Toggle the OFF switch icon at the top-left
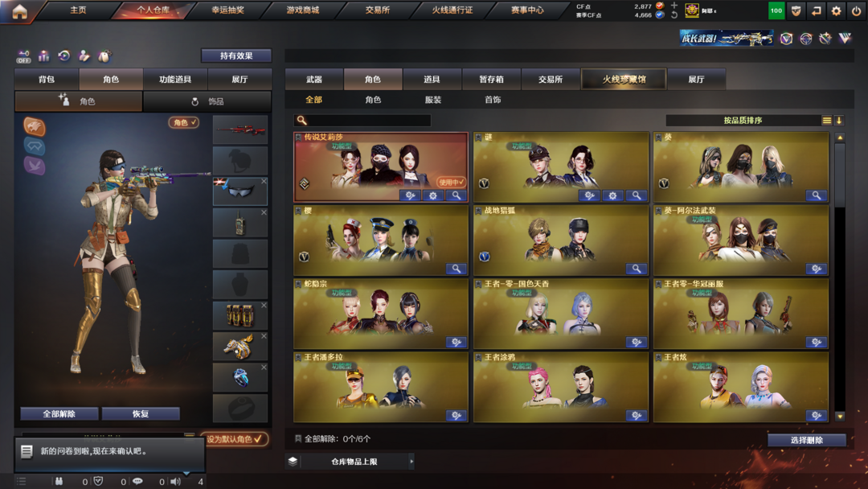 click(x=23, y=56)
